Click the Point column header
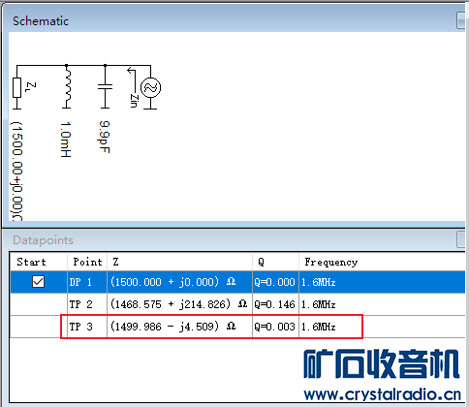Viewport: 469px width, 407px height. [87, 262]
